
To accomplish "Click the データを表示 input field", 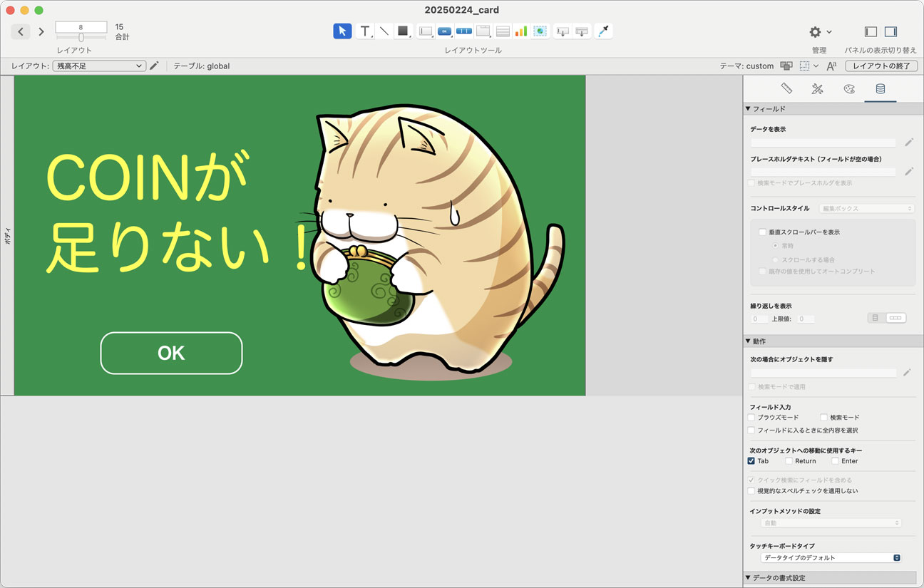I will click(x=823, y=143).
